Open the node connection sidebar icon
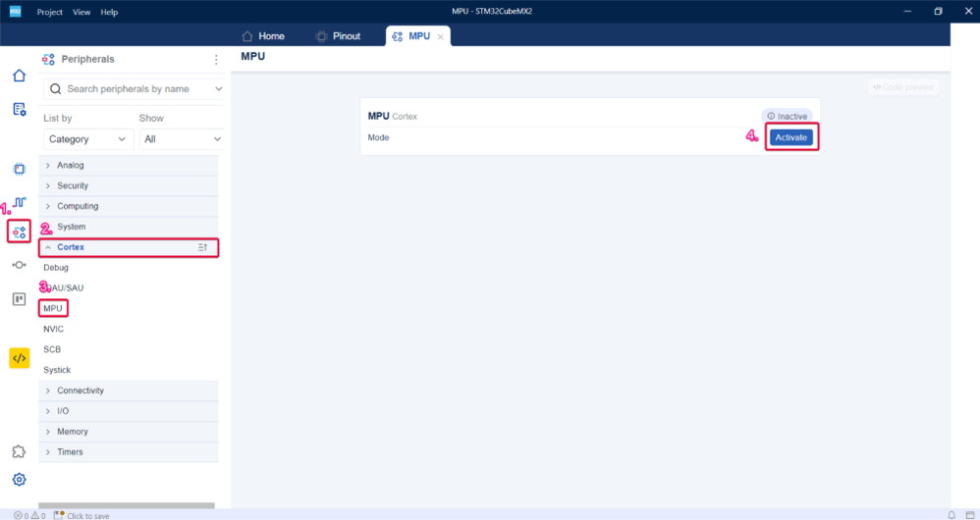 pos(20,265)
